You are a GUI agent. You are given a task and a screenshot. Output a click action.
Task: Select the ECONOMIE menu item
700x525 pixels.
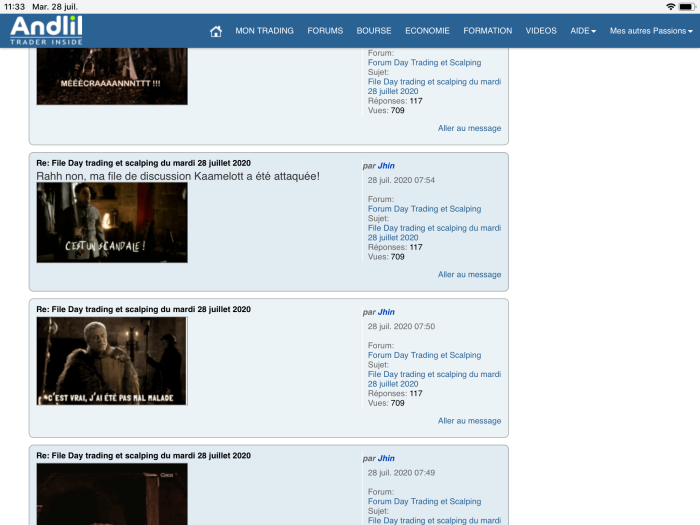[x=427, y=31]
